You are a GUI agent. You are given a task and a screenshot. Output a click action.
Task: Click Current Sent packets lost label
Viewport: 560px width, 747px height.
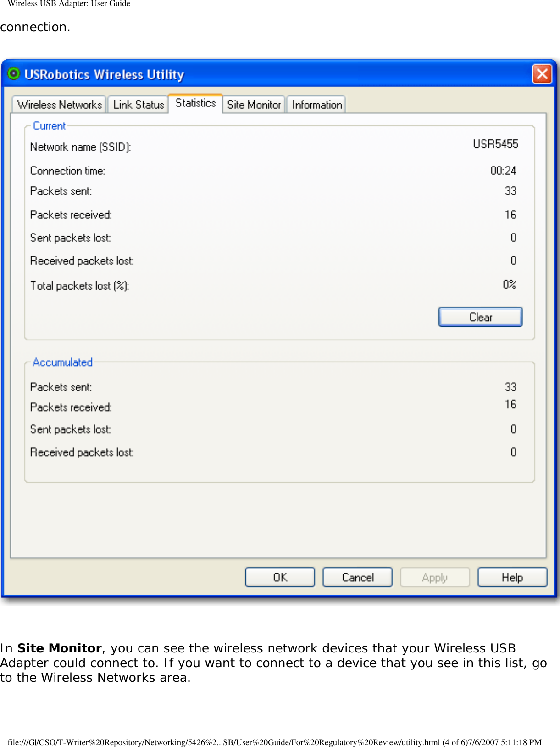[71, 238]
